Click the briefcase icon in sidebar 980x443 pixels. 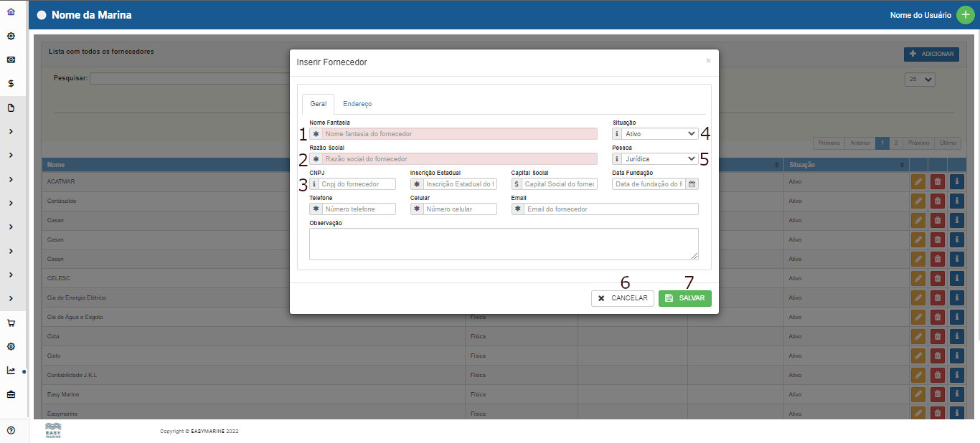pos(11,394)
